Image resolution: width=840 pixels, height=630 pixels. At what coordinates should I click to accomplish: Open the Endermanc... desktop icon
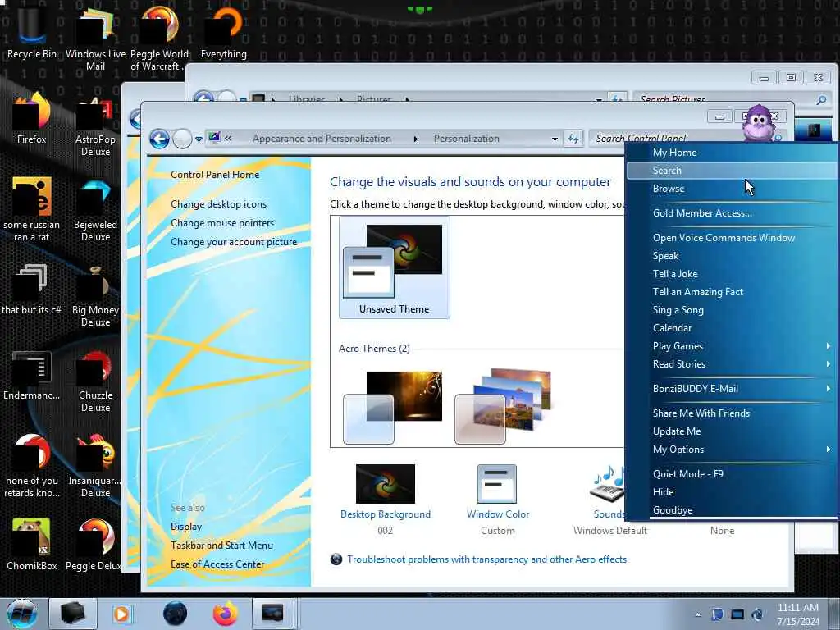coord(32,375)
